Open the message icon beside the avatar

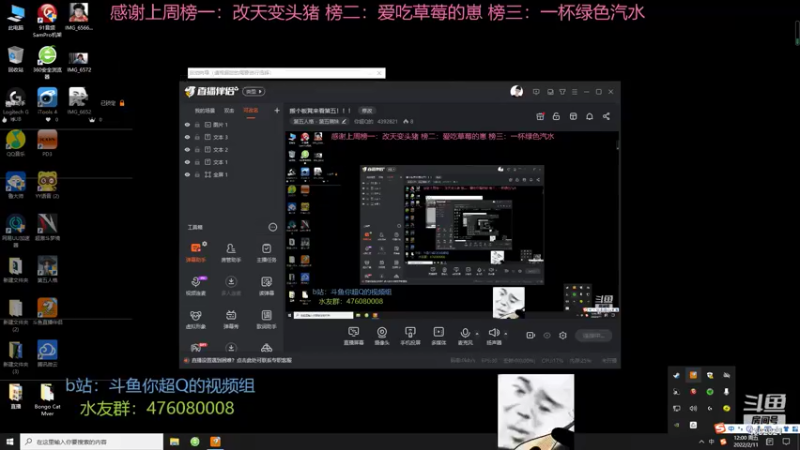click(x=536, y=92)
